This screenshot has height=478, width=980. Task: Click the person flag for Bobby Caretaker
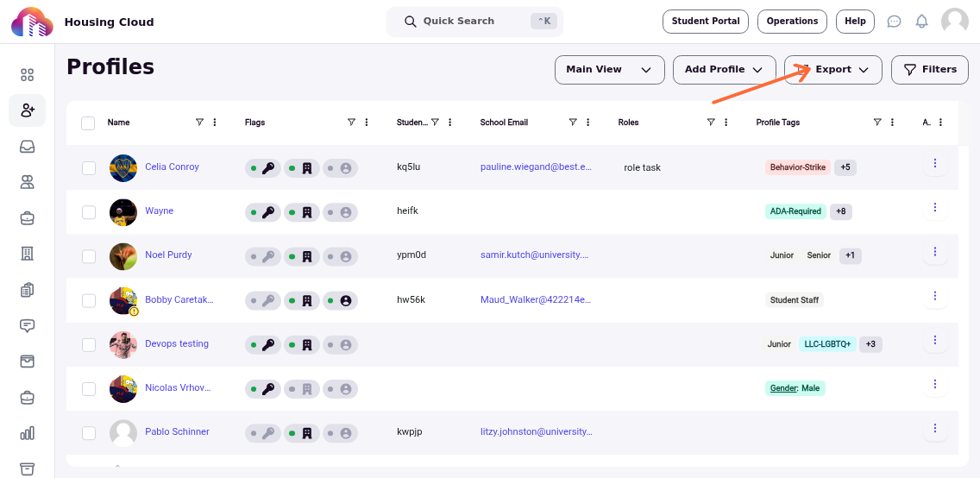click(341, 300)
